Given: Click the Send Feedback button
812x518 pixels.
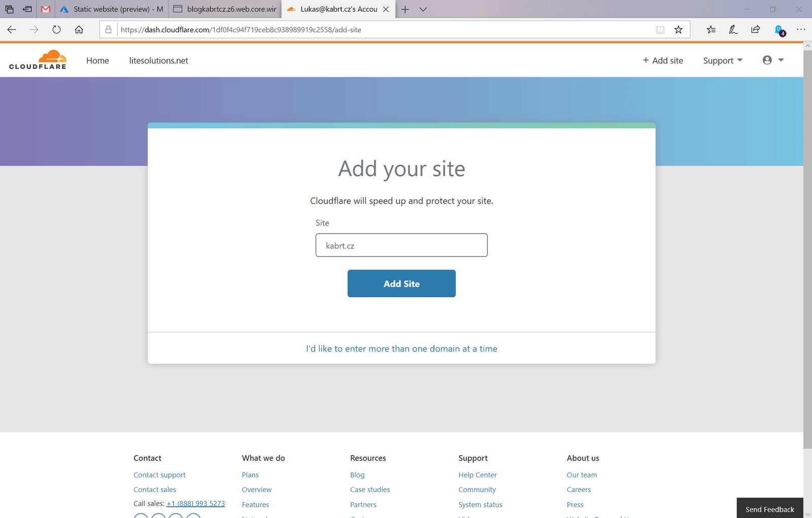Looking at the screenshot, I should tap(770, 508).
